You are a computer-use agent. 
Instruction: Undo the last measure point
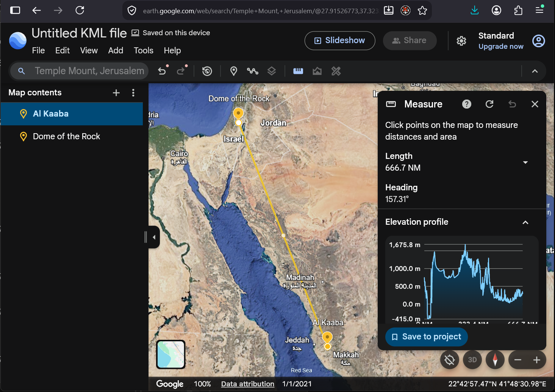[x=512, y=104]
